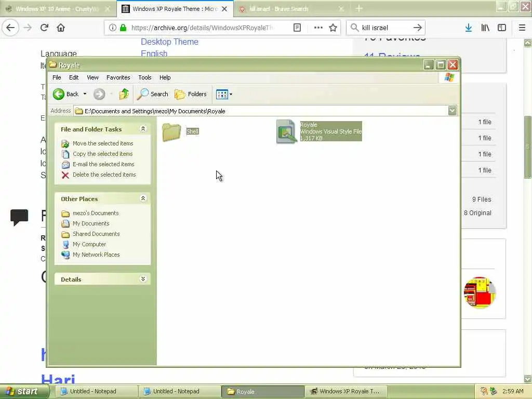Open a new browser tab
Viewport: 532px width, 399px height.
(x=359, y=8)
